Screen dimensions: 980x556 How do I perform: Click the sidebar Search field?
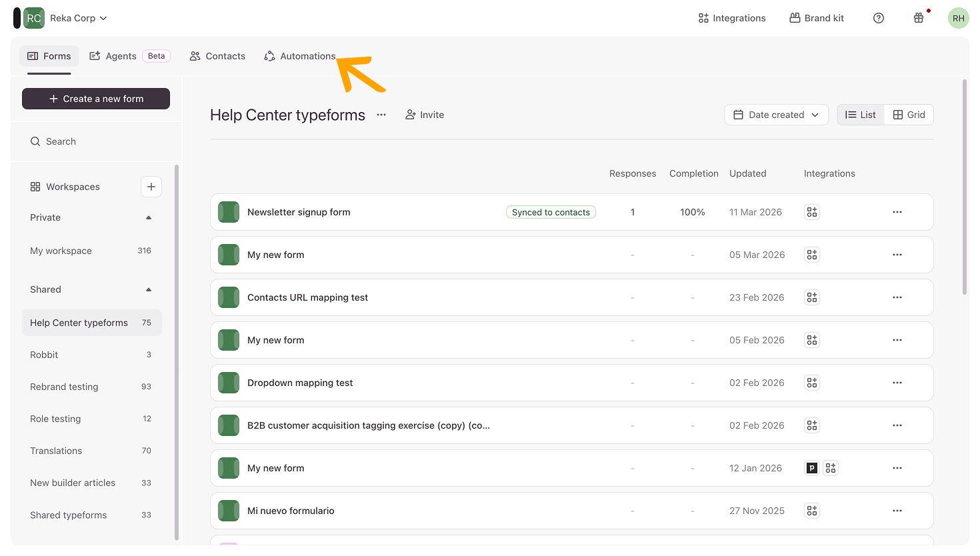(96, 141)
